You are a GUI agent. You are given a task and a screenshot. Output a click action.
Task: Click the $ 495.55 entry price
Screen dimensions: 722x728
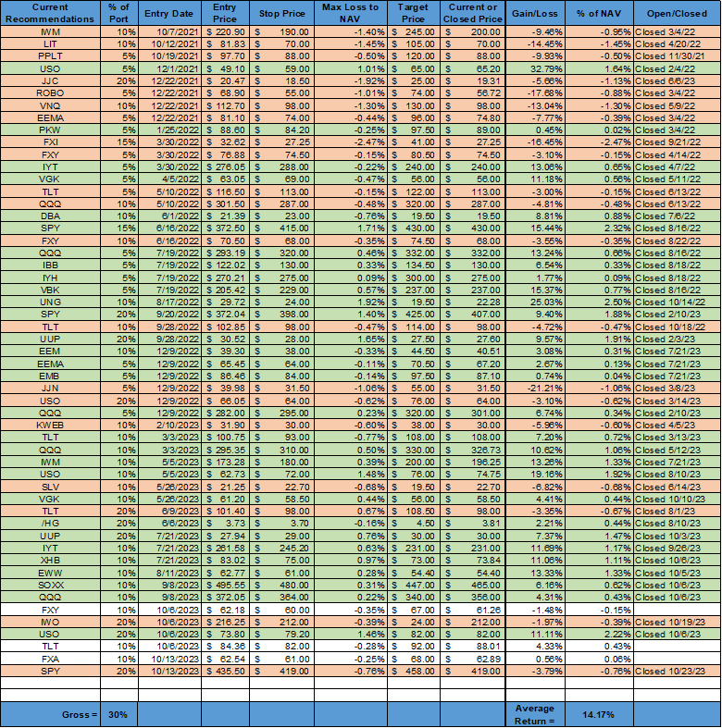[225, 585]
